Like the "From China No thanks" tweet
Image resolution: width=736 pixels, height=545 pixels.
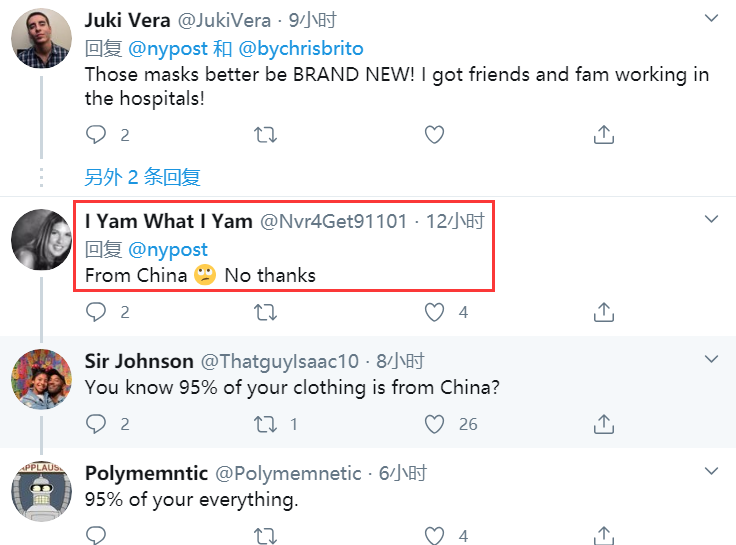coord(434,312)
